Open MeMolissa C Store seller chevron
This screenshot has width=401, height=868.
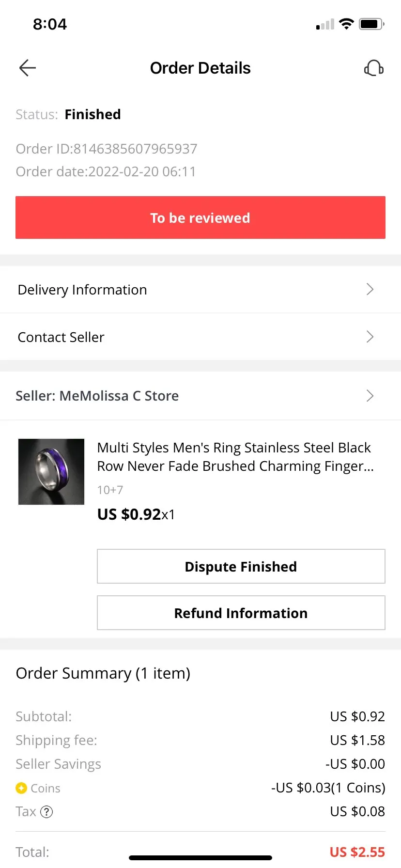tap(370, 396)
